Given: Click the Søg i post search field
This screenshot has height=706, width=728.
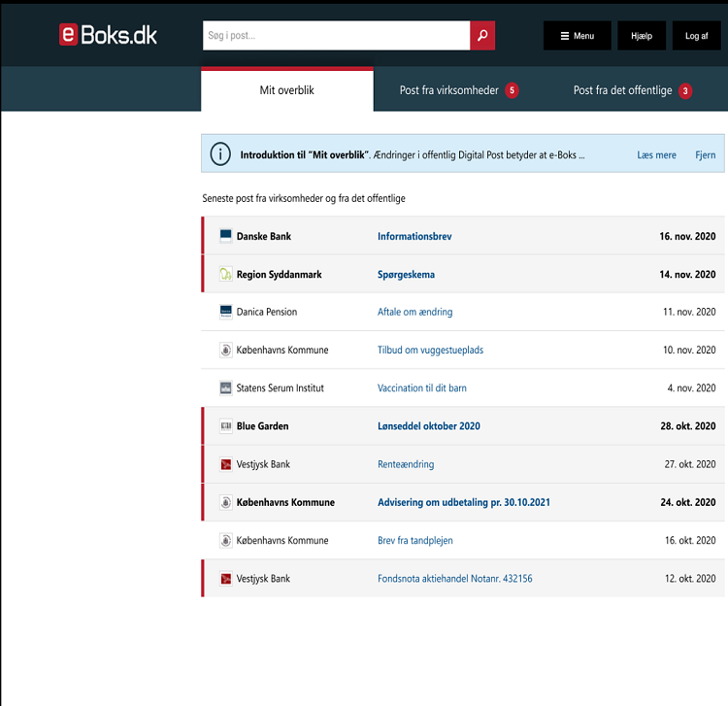Looking at the screenshot, I should (336, 35).
